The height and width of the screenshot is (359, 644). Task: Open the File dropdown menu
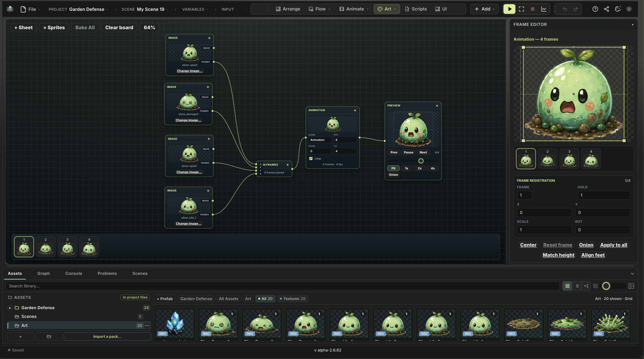pos(30,9)
